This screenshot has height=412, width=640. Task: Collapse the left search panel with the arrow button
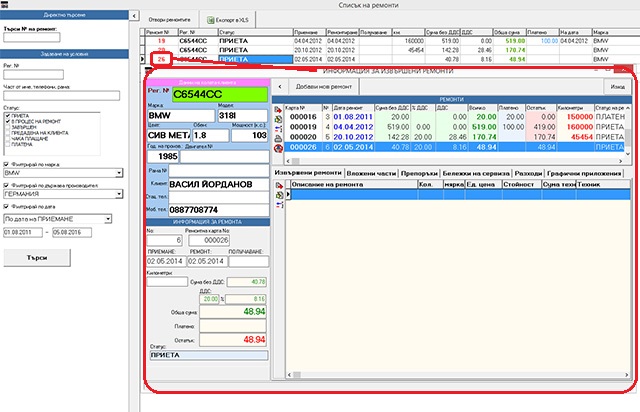coord(134,16)
